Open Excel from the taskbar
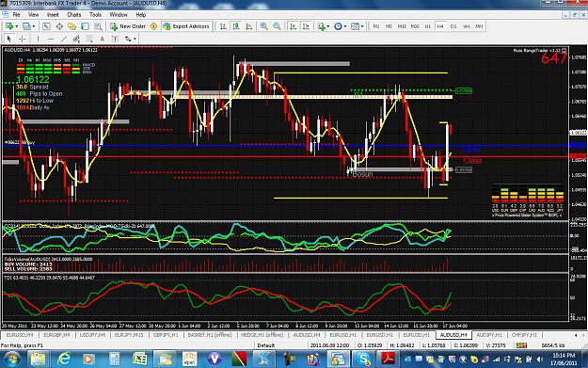The image size is (588, 368). [139, 360]
